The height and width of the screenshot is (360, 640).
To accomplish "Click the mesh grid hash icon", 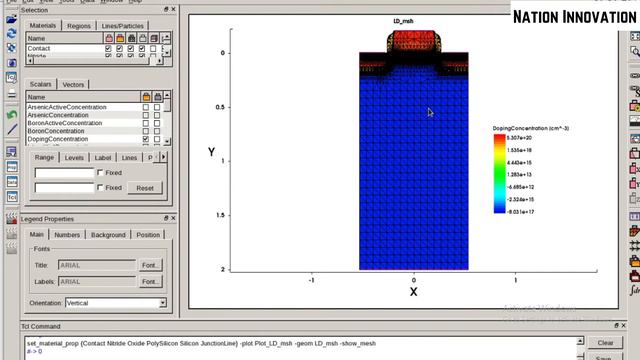I will pyautogui.click(x=635, y=245).
